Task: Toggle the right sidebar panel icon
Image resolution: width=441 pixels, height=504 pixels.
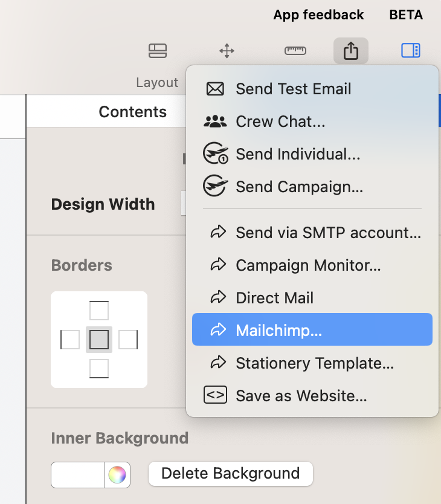Action: (x=410, y=51)
